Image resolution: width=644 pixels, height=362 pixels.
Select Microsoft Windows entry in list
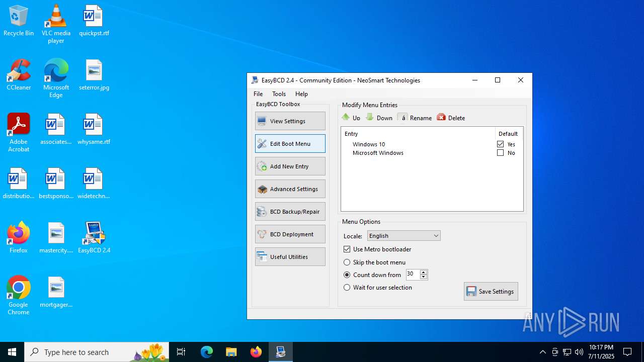tap(378, 153)
